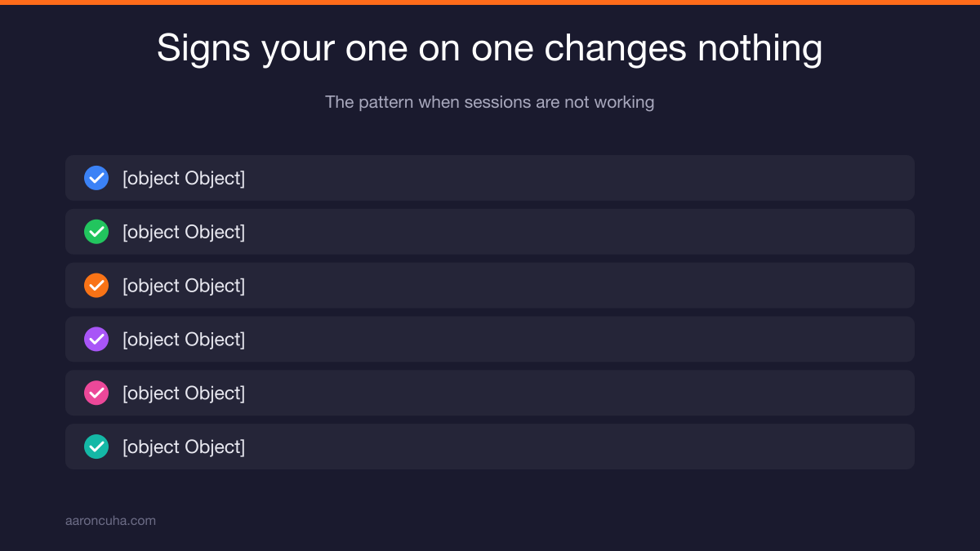Click empty area of green-check list row
Image resolution: width=980 pixels, height=551 pixels.
click(x=572, y=232)
